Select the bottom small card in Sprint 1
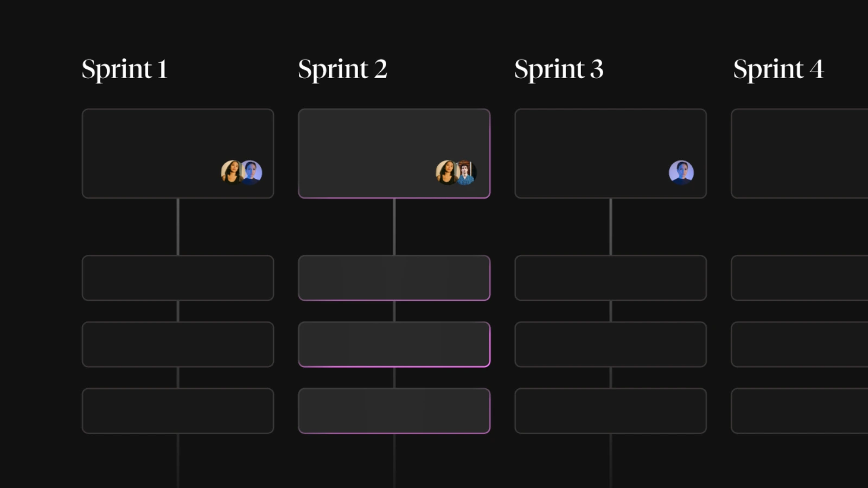 coord(178,411)
